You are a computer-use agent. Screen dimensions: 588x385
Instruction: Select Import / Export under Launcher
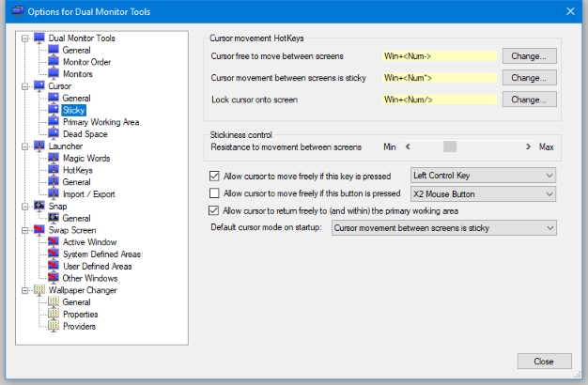tap(88, 193)
